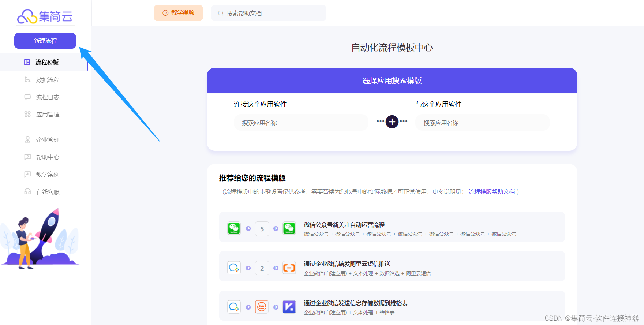Open the 应用管理 menu item
The image size is (644, 325).
pyautogui.click(x=44, y=114)
